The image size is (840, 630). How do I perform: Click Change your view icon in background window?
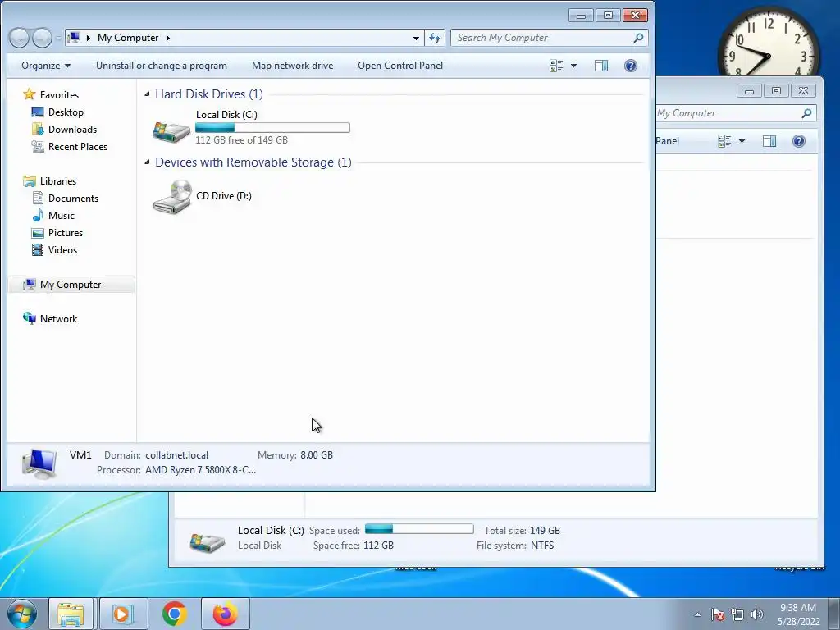tap(724, 141)
